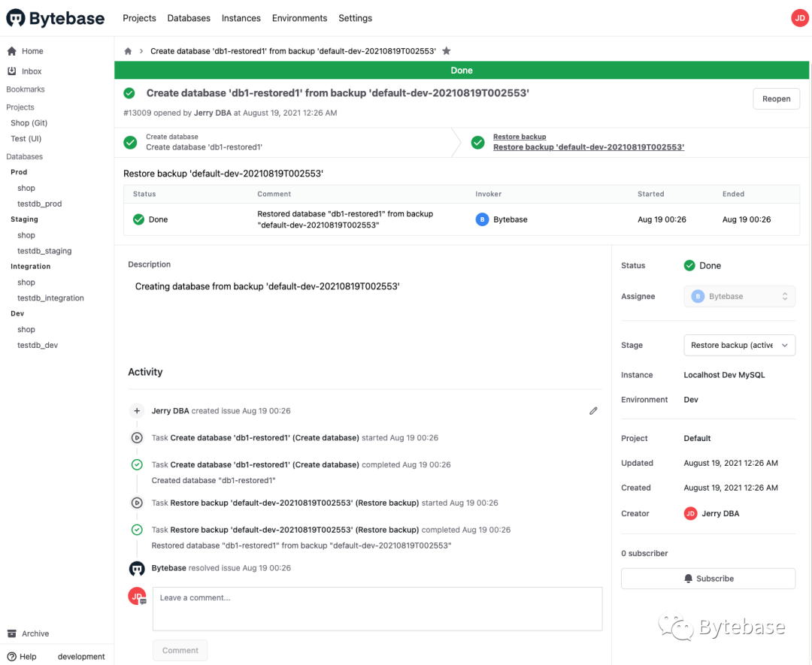Click the Bytebase logo in the header
The width and height of the screenshot is (812, 665).
tap(56, 18)
